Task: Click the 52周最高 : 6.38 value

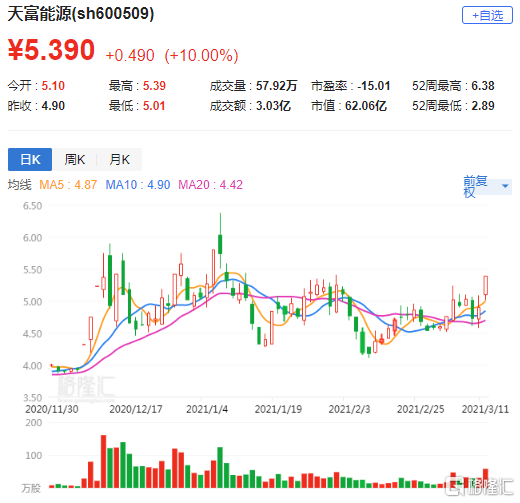Action: (x=453, y=86)
